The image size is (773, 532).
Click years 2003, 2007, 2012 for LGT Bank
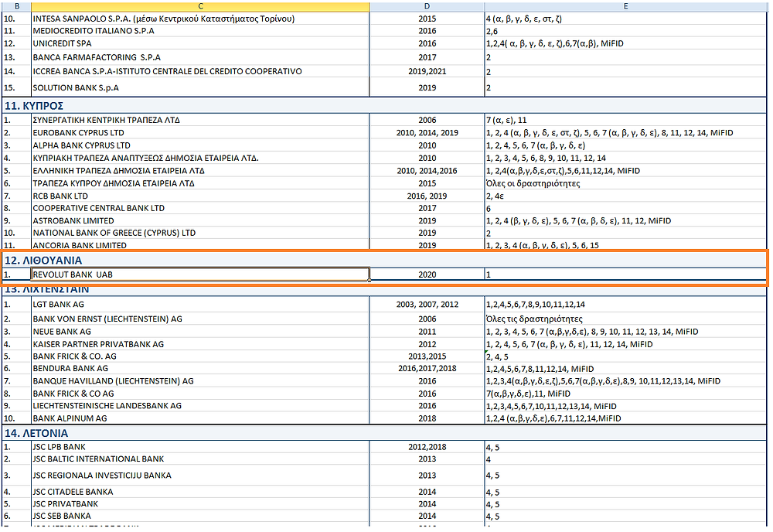(427, 304)
